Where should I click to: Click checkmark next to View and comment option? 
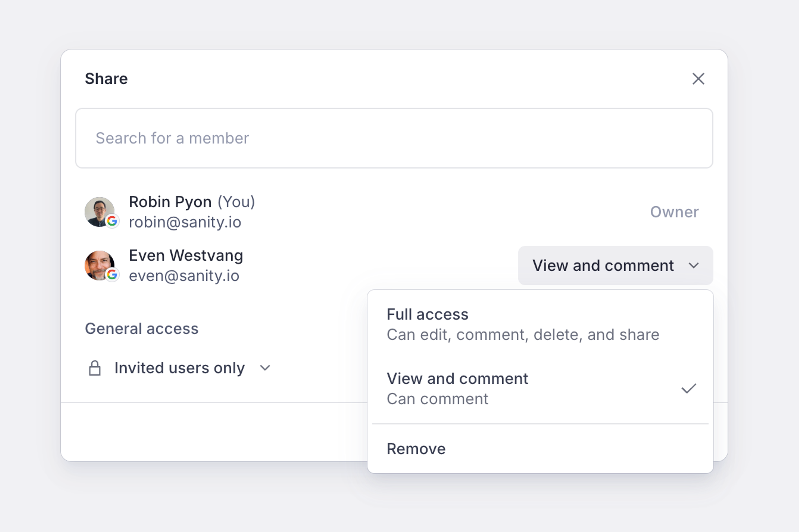coord(688,388)
